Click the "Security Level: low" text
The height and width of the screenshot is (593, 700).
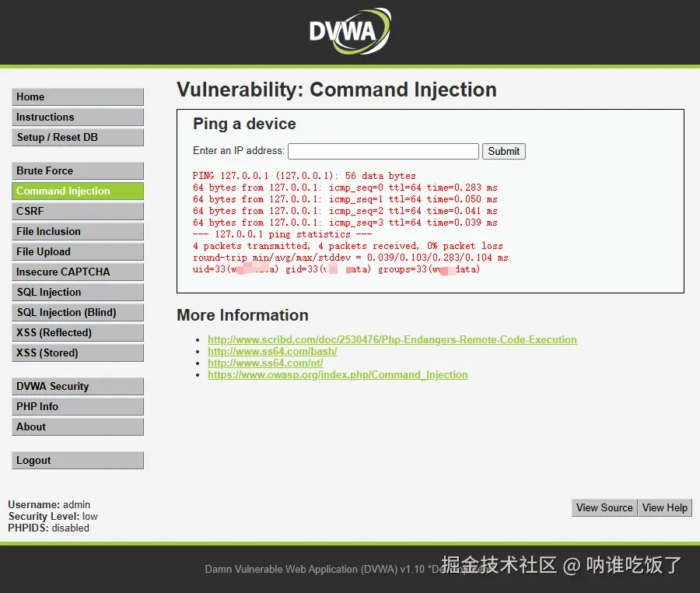pos(53,516)
